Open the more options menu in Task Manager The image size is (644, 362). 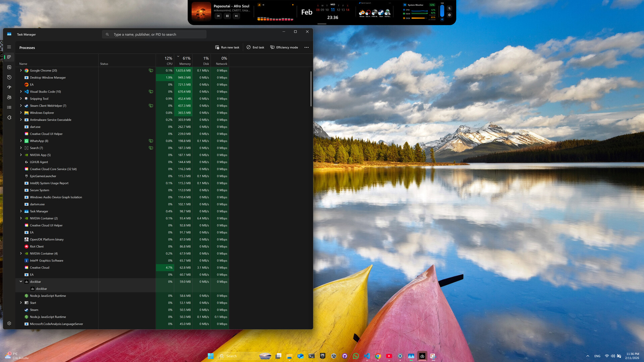[x=306, y=47]
